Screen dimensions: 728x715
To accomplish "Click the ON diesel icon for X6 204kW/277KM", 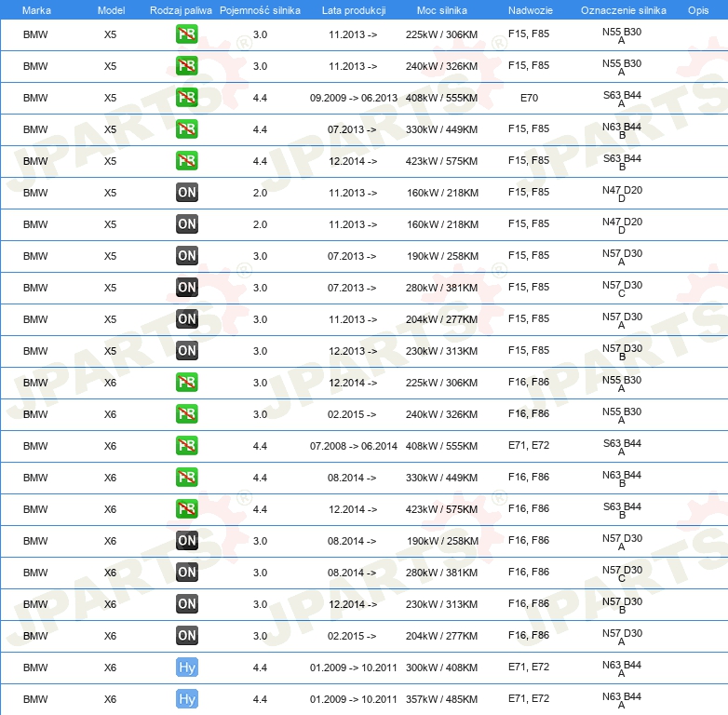I will 187,636.
